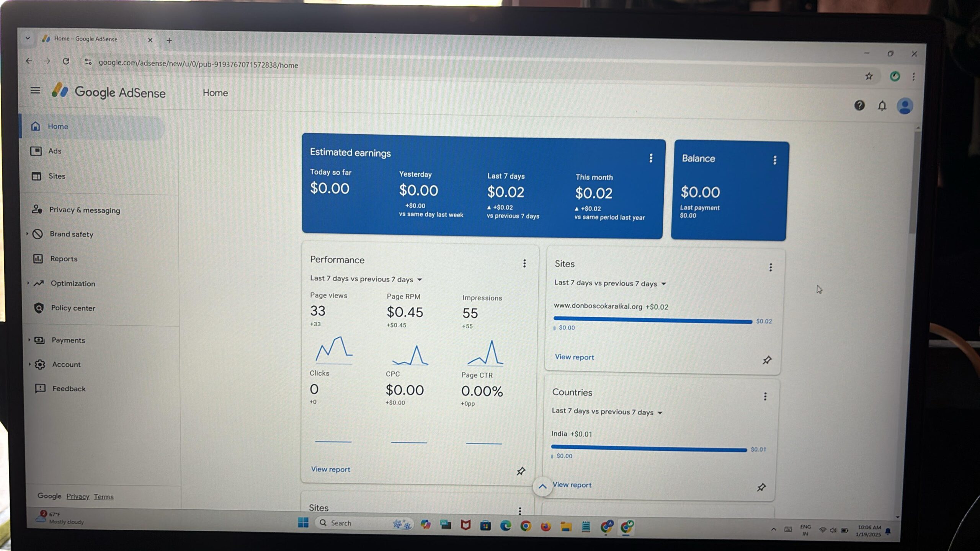Open Countries card date range dropdown
Viewport: 980px width, 551px height.
click(607, 412)
